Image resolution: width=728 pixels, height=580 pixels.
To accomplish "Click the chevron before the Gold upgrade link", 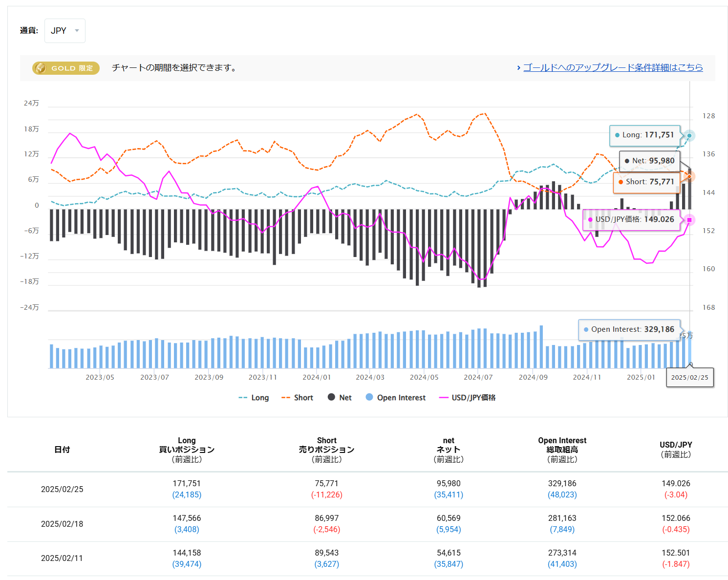I will coord(518,68).
